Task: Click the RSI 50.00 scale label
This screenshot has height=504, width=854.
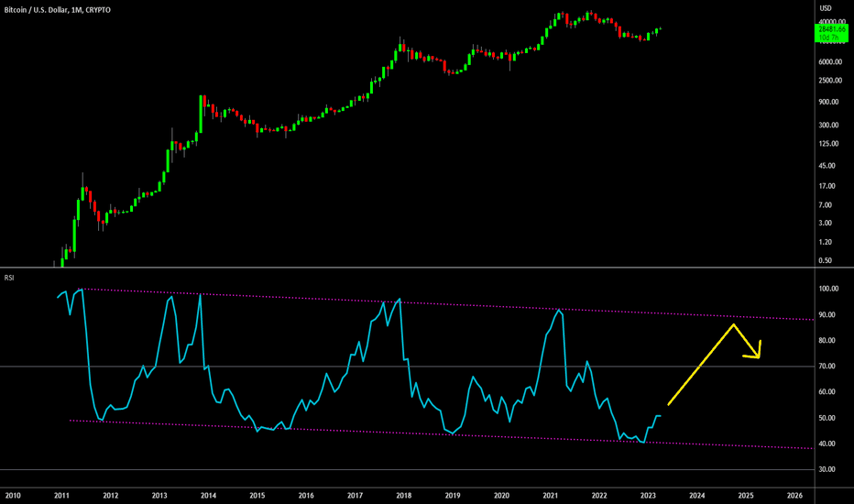Action: [x=827, y=418]
